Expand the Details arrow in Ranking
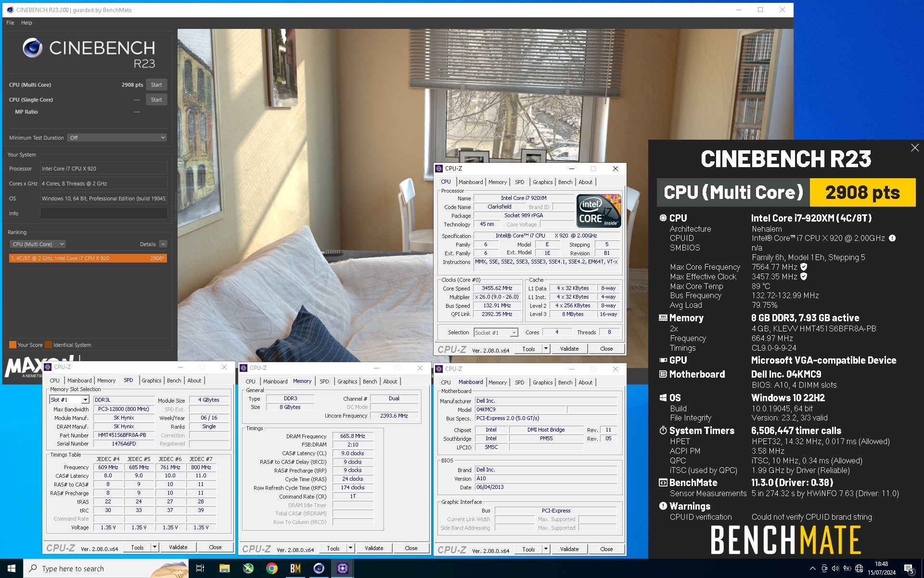 (x=163, y=244)
